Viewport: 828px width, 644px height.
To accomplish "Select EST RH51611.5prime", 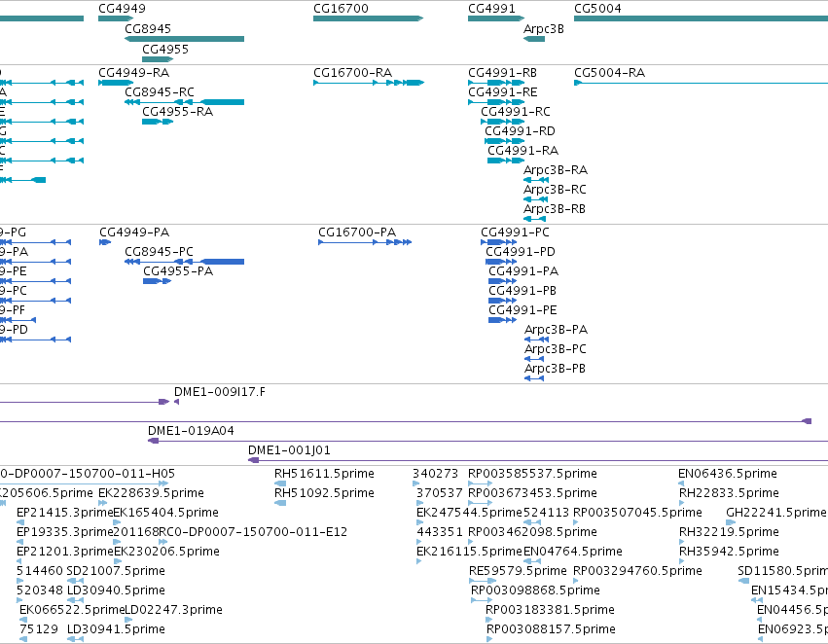I will 324,474.
